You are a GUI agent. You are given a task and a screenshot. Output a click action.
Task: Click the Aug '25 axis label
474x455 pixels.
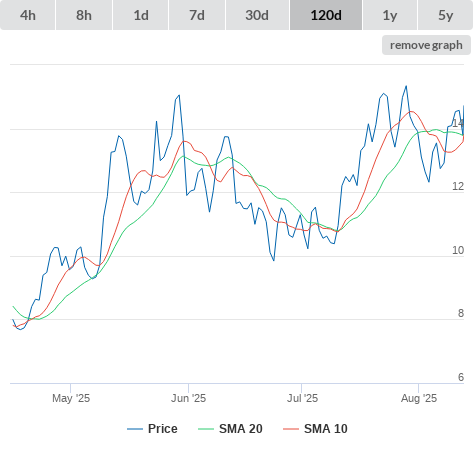[x=419, y=398]
